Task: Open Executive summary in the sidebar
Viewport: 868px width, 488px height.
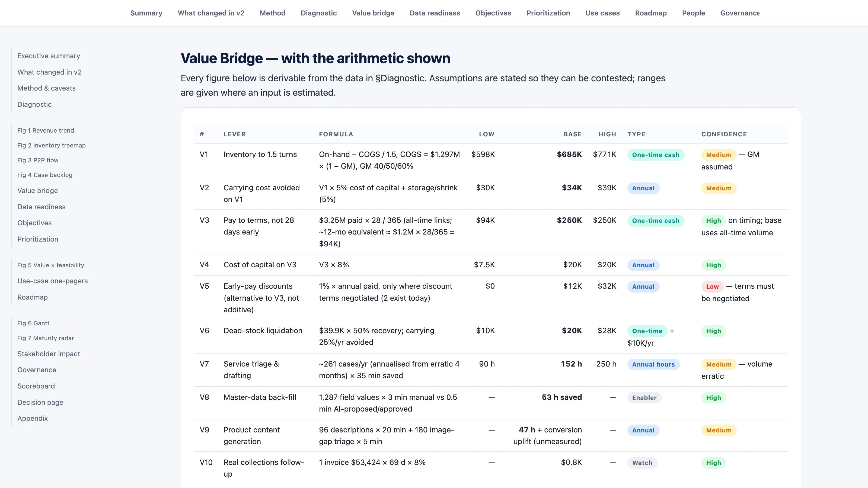Action: click(49, 56)
